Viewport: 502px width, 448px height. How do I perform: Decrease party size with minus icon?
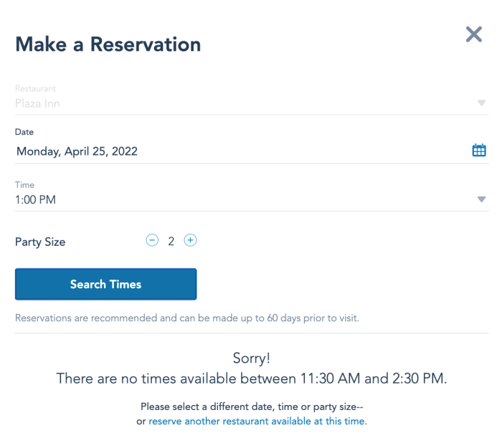pos(152,240)
